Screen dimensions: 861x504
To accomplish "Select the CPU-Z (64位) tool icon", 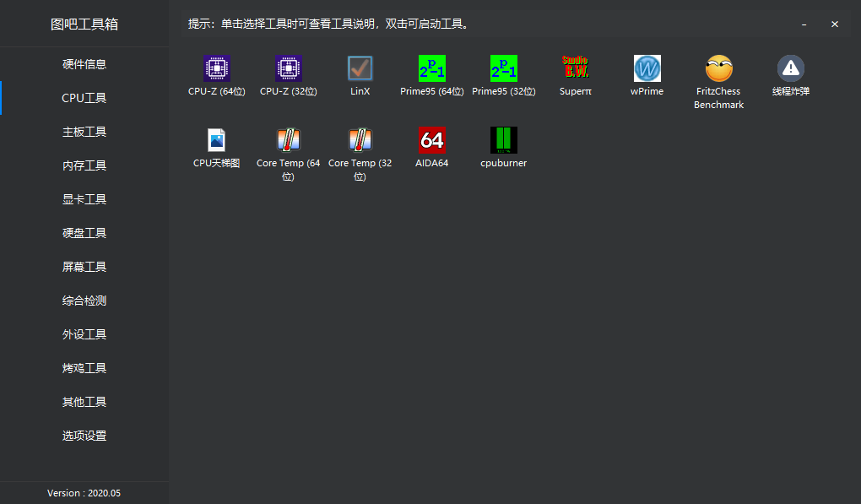I will tap(216, 68).
